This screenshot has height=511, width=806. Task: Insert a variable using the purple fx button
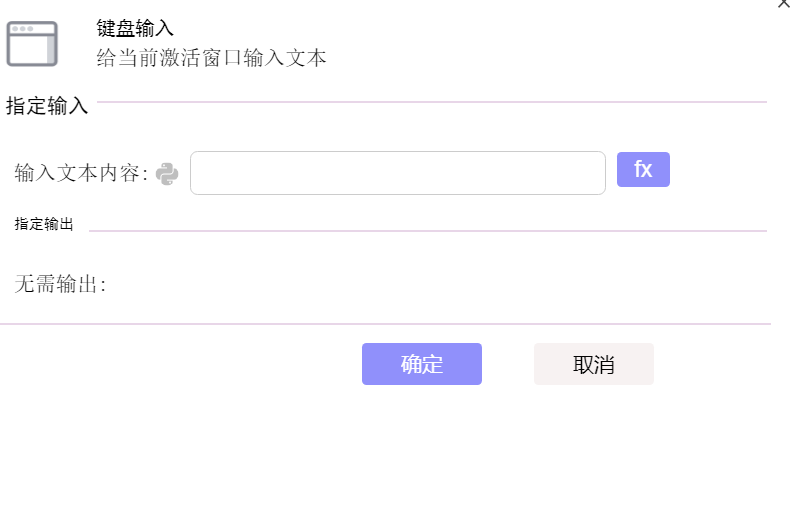(x=643, y=170)
